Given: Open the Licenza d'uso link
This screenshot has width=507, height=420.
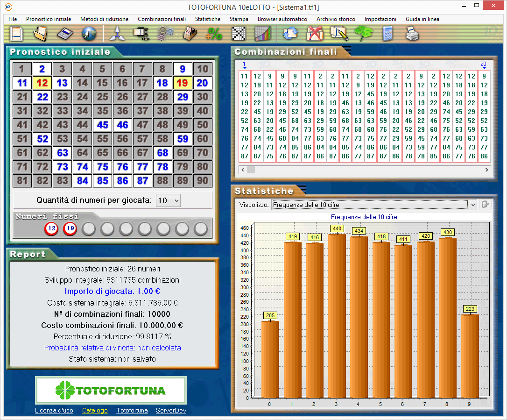Looking at the screenshot, I should point(54,411).
